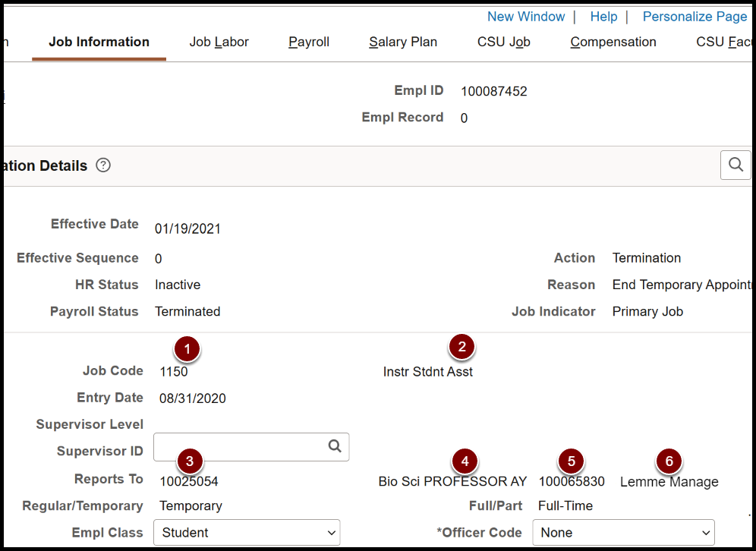The width and height of the screenshot is (756, 551).
Task: Select Empl ID value 100087452
Action: 493,92
